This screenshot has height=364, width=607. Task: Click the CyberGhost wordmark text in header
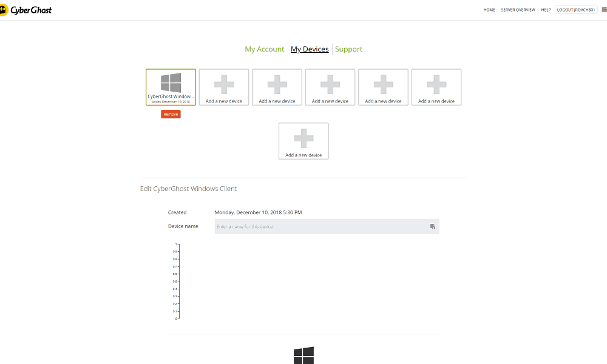click(x=31, y=10)
